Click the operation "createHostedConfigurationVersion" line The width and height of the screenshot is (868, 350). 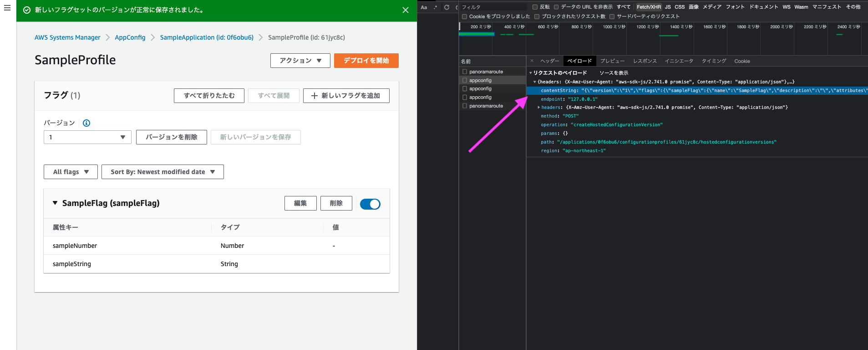click(x=602, y=125)
